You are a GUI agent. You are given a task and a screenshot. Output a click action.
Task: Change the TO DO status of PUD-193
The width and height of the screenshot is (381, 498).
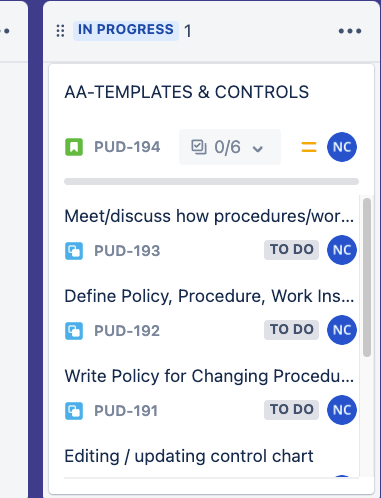(x=291, y=250)
